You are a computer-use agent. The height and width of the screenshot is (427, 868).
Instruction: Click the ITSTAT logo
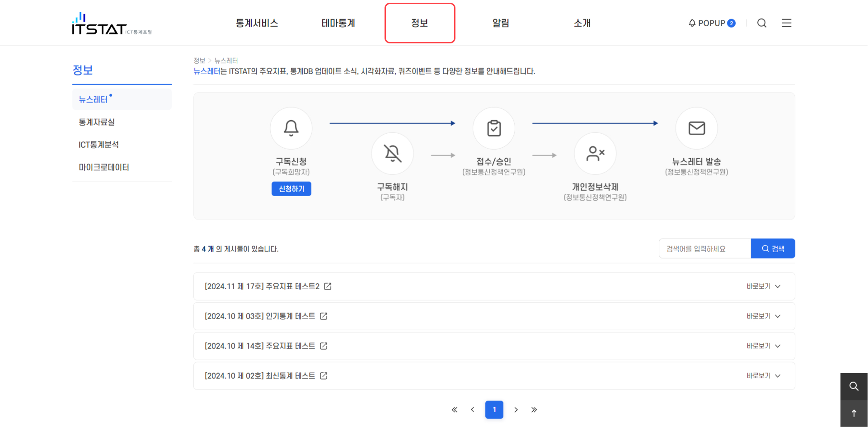pyautogui.click(x=112, y=23)
